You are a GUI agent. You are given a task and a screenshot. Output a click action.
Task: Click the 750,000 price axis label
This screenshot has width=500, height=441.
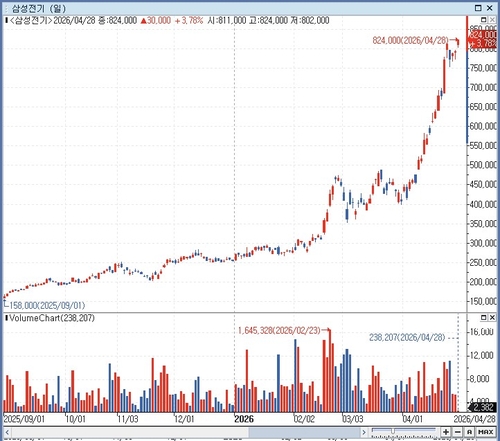pos(483,68)
